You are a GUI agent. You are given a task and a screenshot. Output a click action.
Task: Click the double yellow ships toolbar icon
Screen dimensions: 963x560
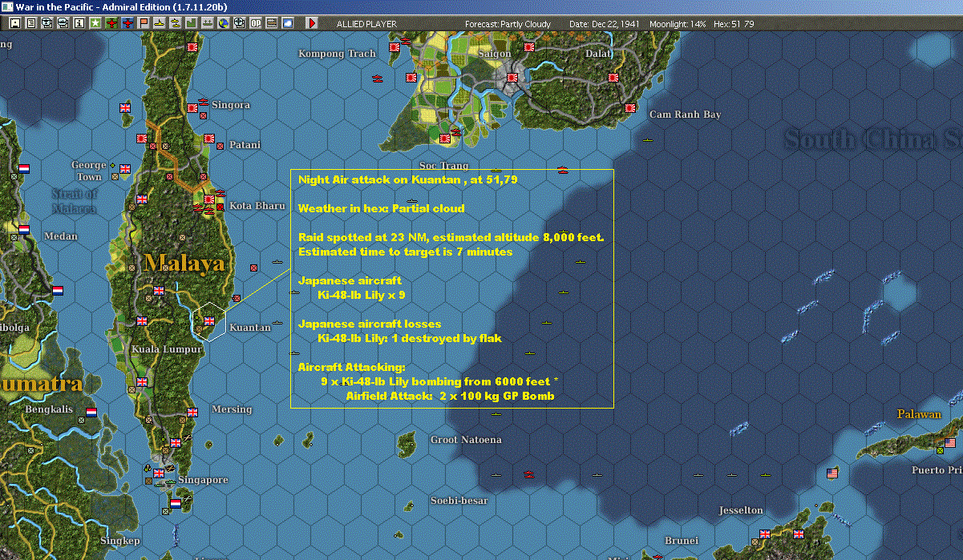[175, 23]
